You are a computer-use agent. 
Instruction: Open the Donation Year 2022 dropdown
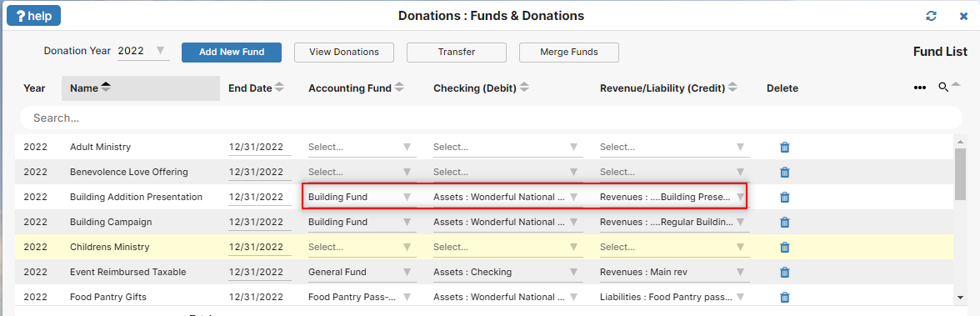[143, 51]
